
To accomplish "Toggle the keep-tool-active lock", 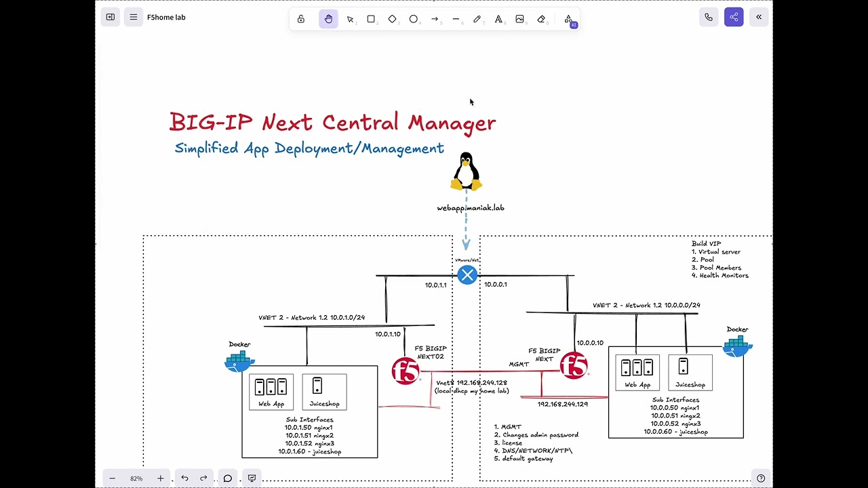I will pos(301,19).
